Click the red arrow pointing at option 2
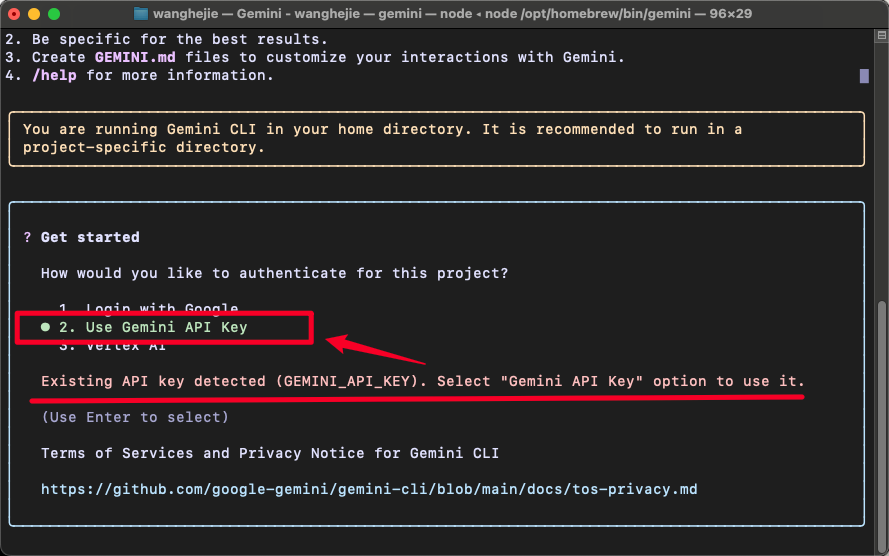 point(378,350)
